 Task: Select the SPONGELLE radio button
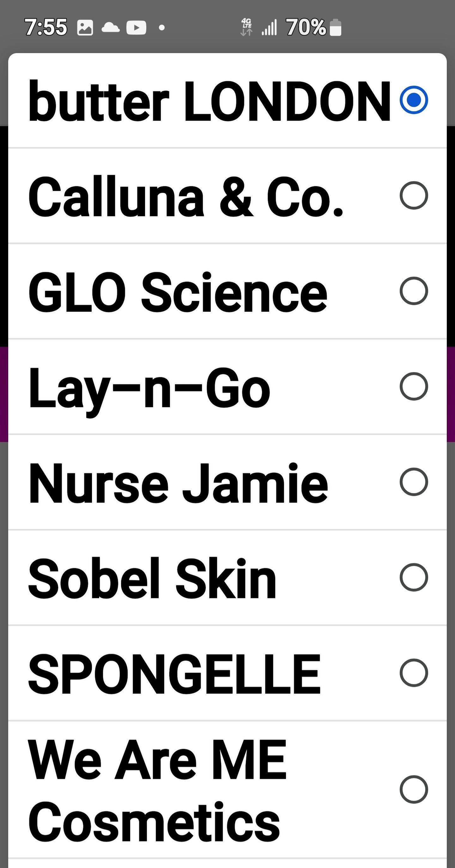(414, 673)
